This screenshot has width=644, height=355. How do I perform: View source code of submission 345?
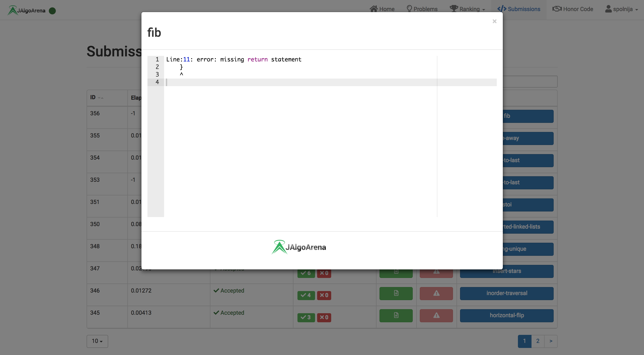[396, 315]
